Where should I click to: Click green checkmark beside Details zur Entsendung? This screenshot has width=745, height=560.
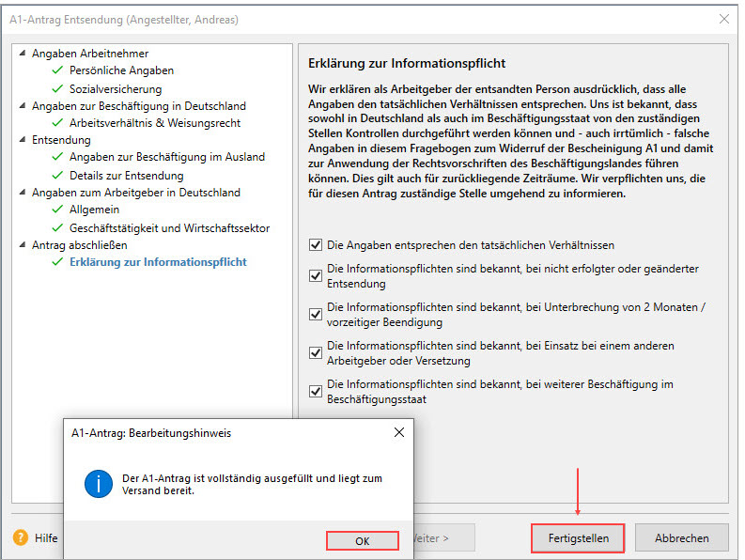pos(58,176)
